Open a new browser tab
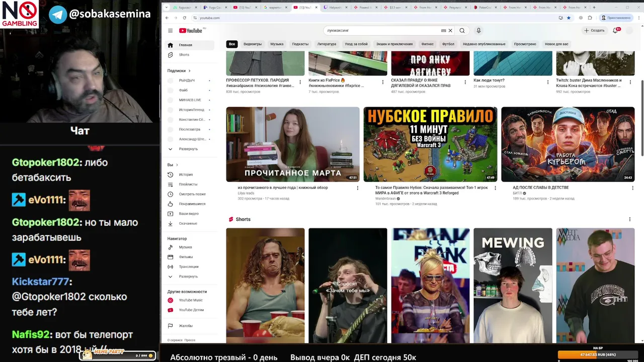The image size is (644, 362). (x=594, y=8)
